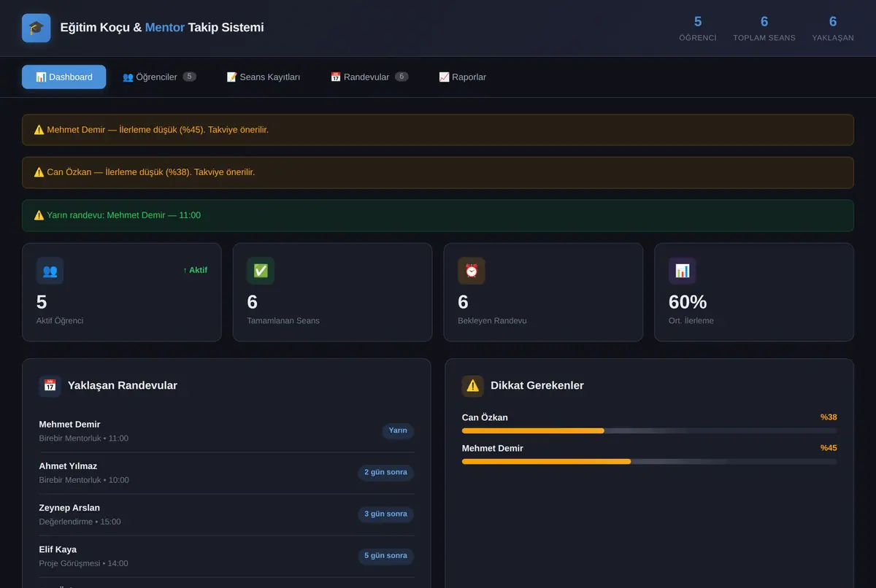The height and width of the screenshot is (588, 876).
Task: Click the 5 gün sonra badge
Action: click(386, 556)
